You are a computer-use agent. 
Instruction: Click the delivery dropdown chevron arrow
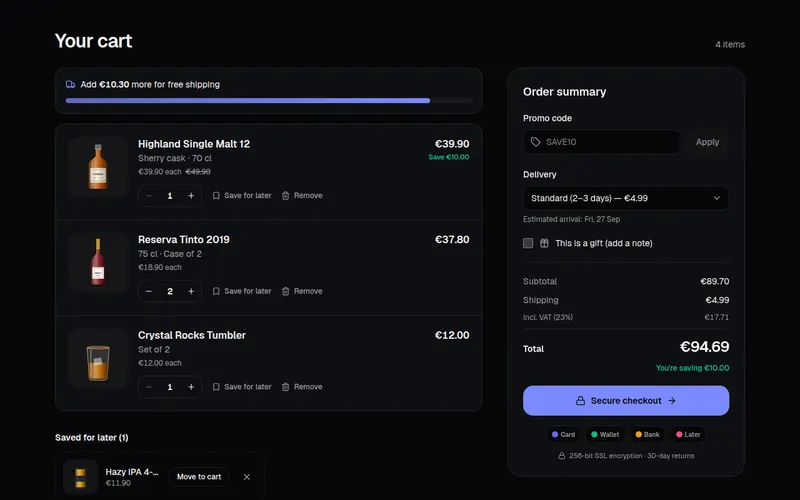click(717, 198)
